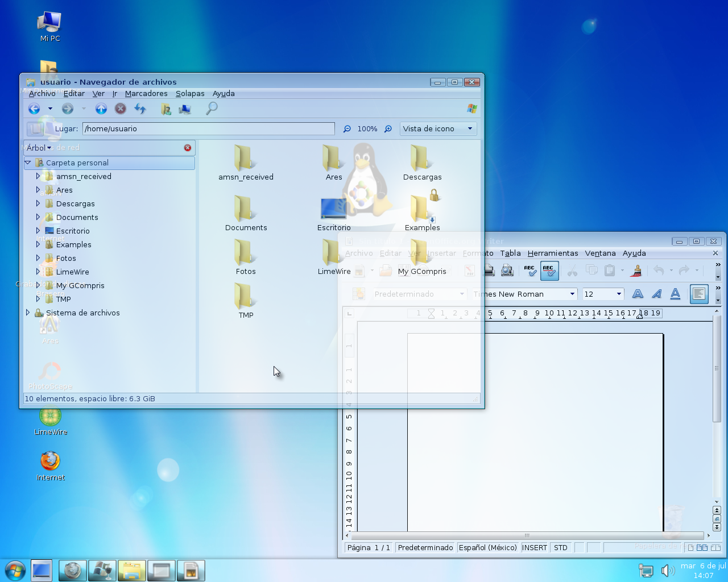Screen dimensions: 728x582
Task: Open Vista de icono view dropdown
Action: pyautogui.click(x=438, y=128)
